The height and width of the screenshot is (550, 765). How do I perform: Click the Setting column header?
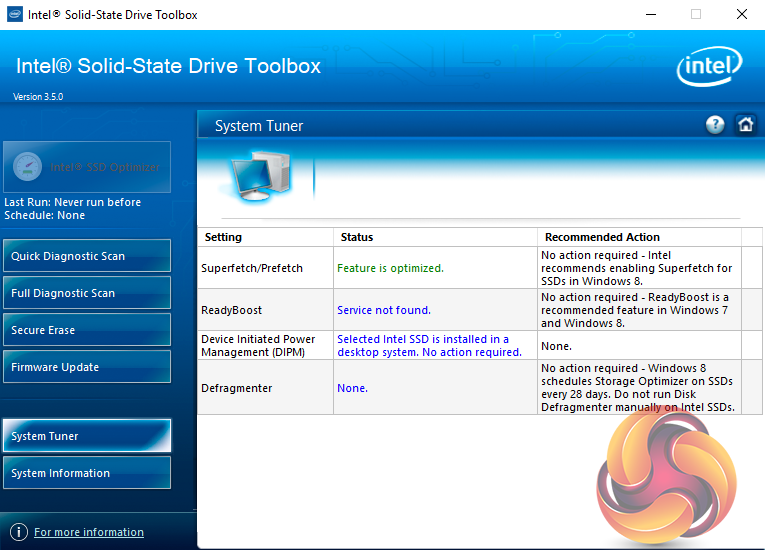click(265, 237)
